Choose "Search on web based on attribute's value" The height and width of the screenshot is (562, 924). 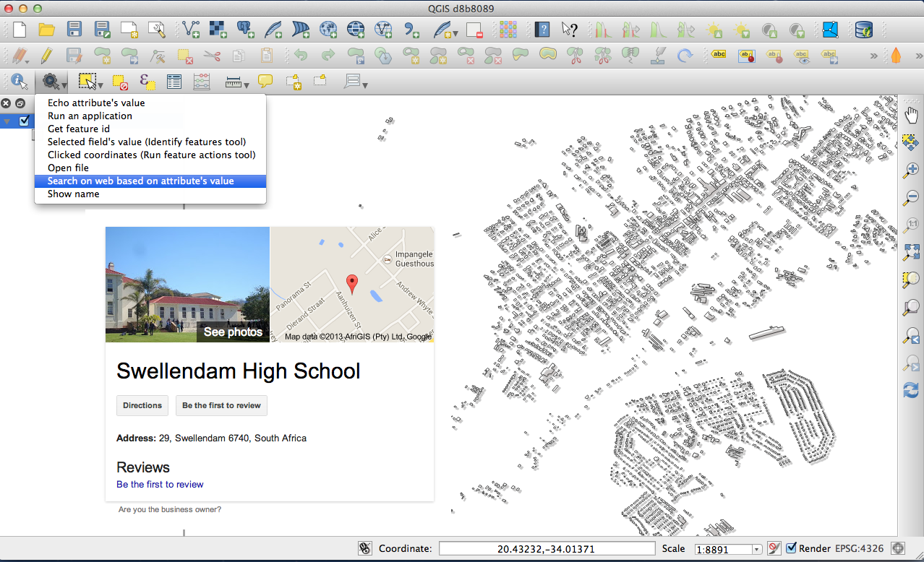141,181
